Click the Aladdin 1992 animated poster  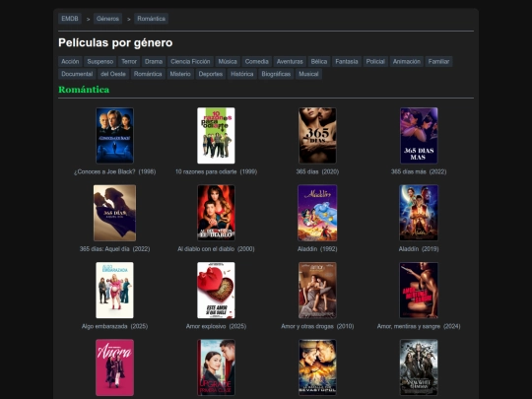[317, 213]
